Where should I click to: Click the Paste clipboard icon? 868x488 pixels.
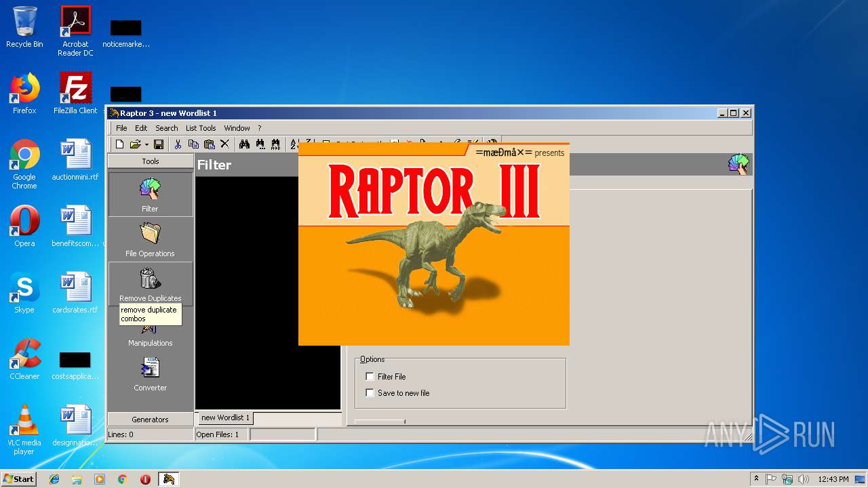coord(209,144)
